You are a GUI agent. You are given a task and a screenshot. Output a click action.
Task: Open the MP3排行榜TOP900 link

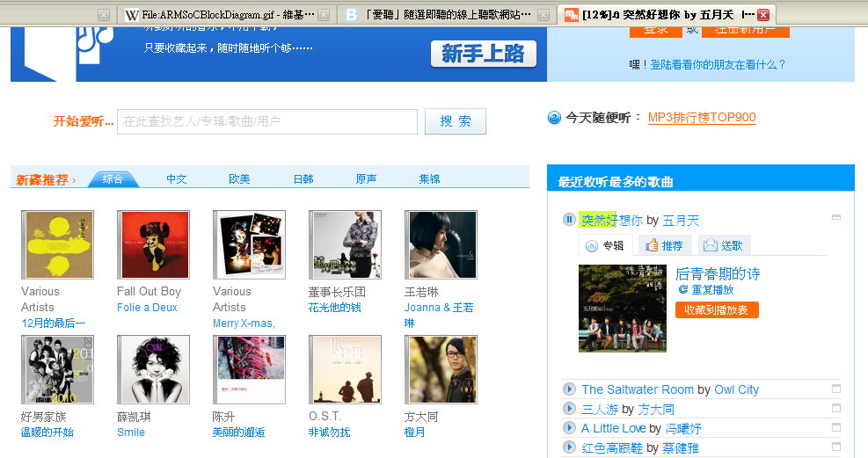point(702,117)
